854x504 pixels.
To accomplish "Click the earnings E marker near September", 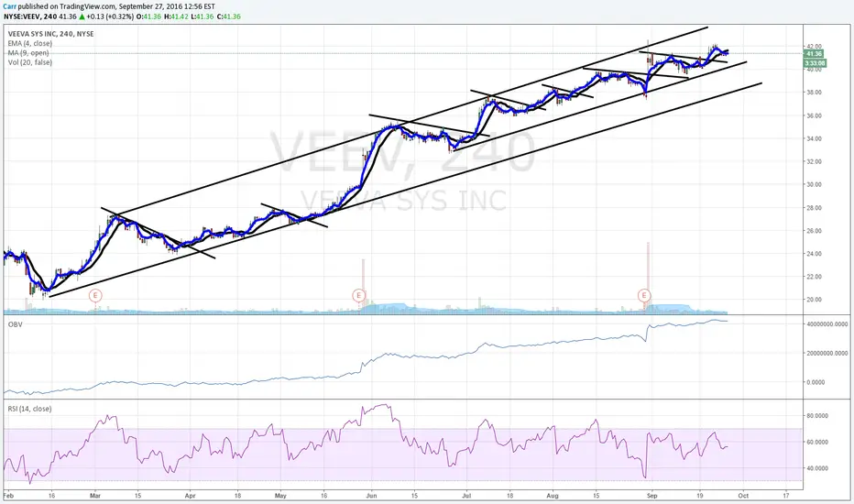I will tap(644, 296).
